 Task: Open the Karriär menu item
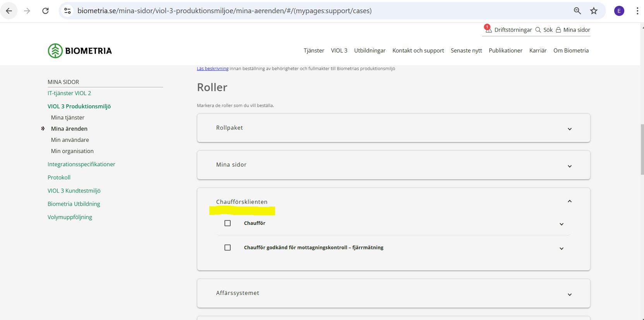click(x=538, y=51)
